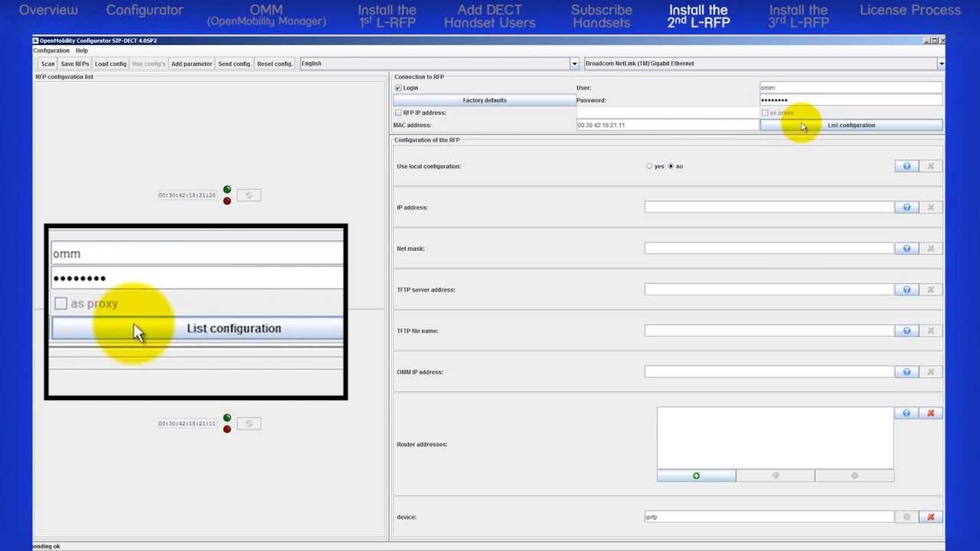Select yes for Use local configuration
The image size is (980, 551).
649,166
